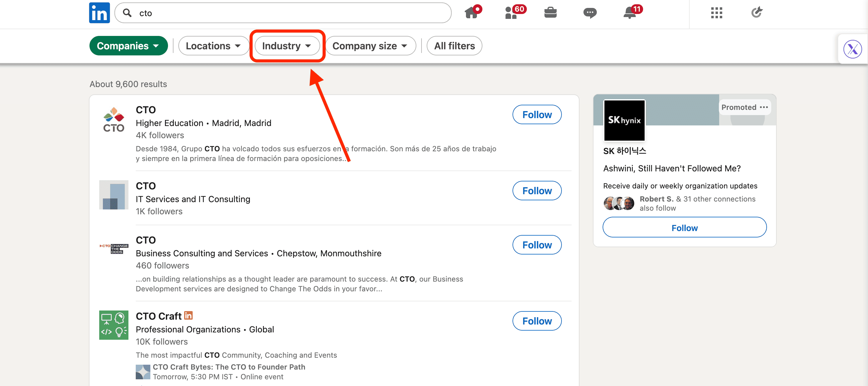Follow the CTO Higher Education company
The width and height of the screenshot is (868, 386).
(x=537, y=115)
